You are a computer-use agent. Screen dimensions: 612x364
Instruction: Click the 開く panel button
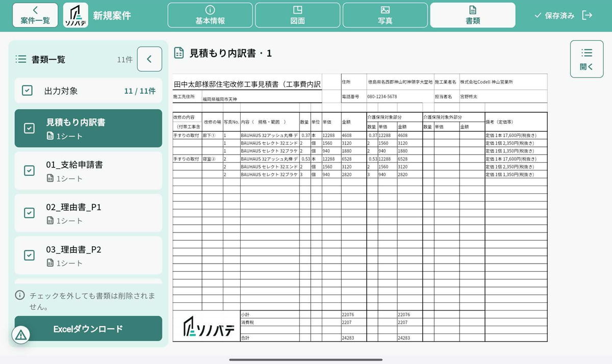(x=586, y=59)
